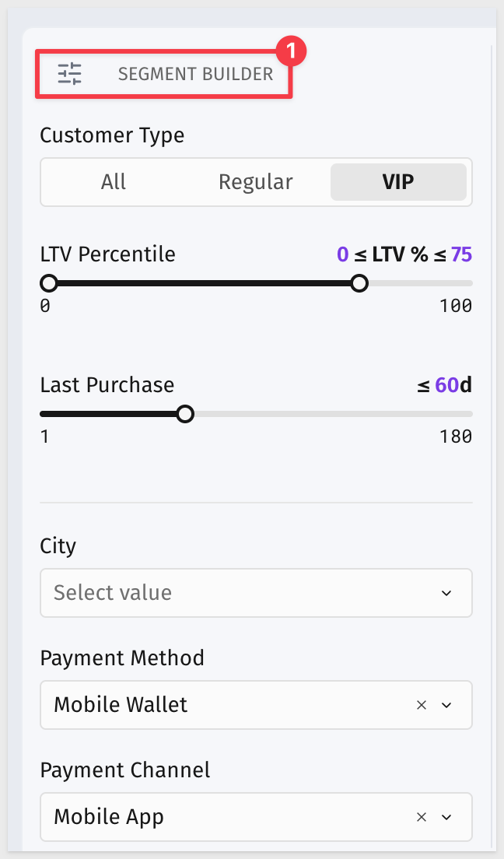
Task: Click the Mobile Wallet selected value text
Action: click(121, 704)
